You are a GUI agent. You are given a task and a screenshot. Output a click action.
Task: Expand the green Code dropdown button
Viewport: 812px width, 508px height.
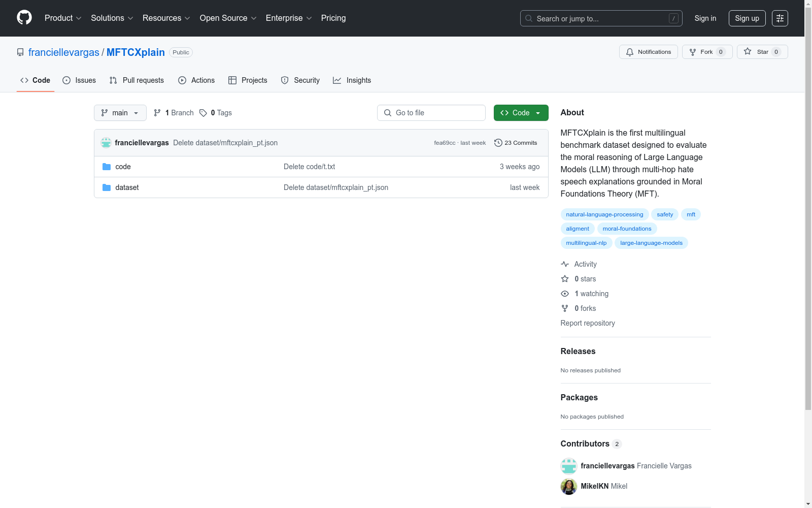click(521, 113)
